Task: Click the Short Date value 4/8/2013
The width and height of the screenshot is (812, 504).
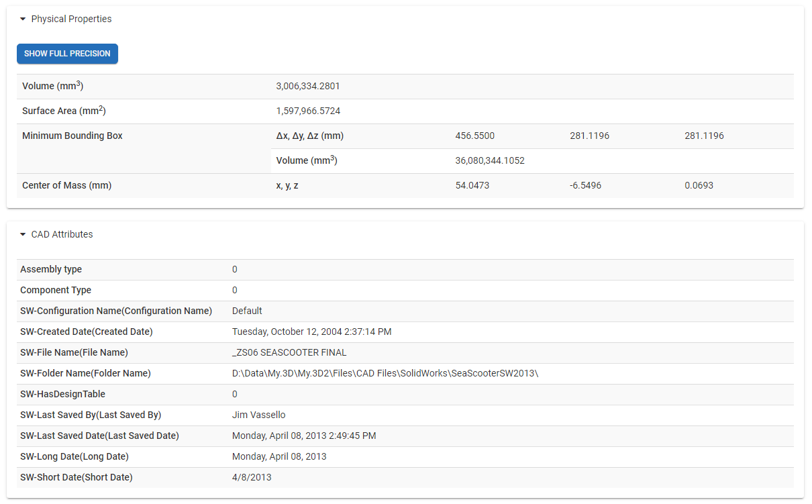Action: point(252,478)
